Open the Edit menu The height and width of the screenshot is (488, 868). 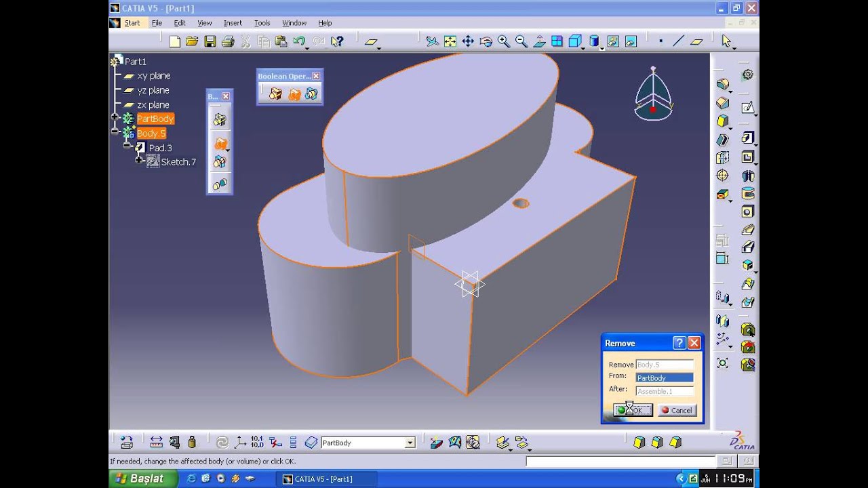click(180, 23)
